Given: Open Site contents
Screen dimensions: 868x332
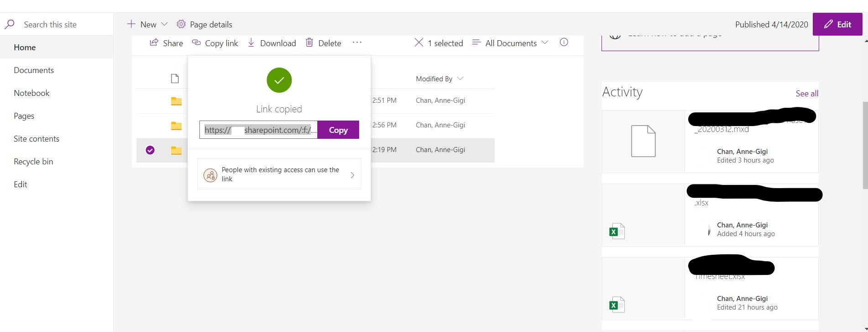Looking at the screenshot, I should coord(37,139).
